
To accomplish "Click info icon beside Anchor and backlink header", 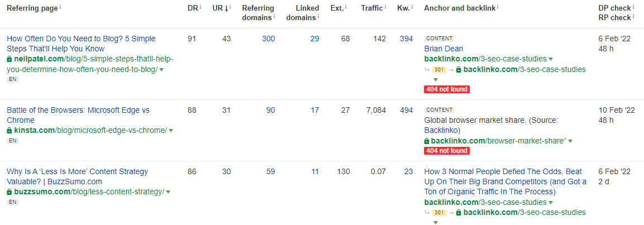I will point(498,7).
